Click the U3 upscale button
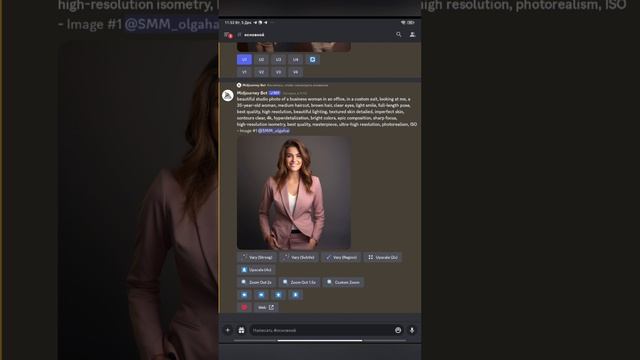 (x=278, y=60)
